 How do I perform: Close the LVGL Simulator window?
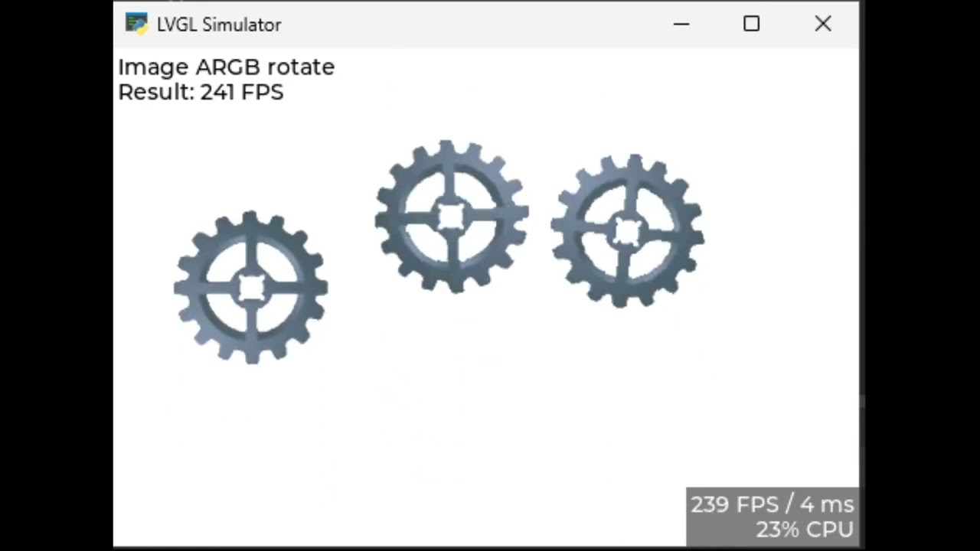pos(823,24)
